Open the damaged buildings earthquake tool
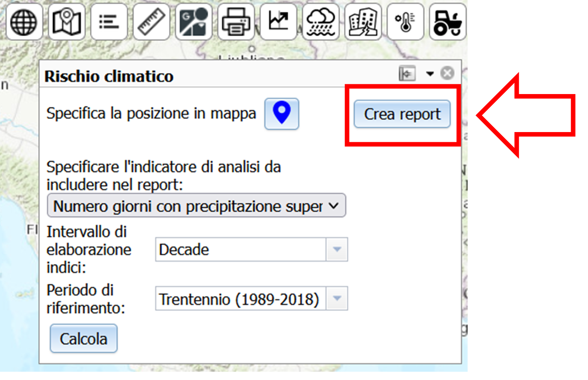Screen dimensions: 588x380 (363, 22)
